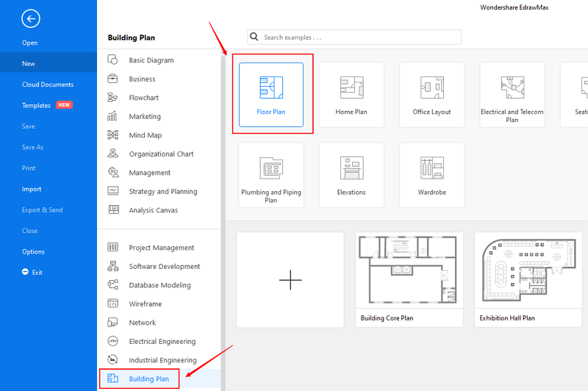Click the Strategy and Planning icon
Image resolution: width=588 pixels, height=391 pixels.
[113, 191]
